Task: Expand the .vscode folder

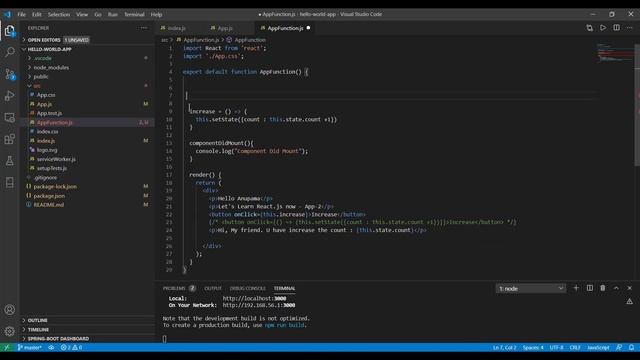Action: pos(43,58)
